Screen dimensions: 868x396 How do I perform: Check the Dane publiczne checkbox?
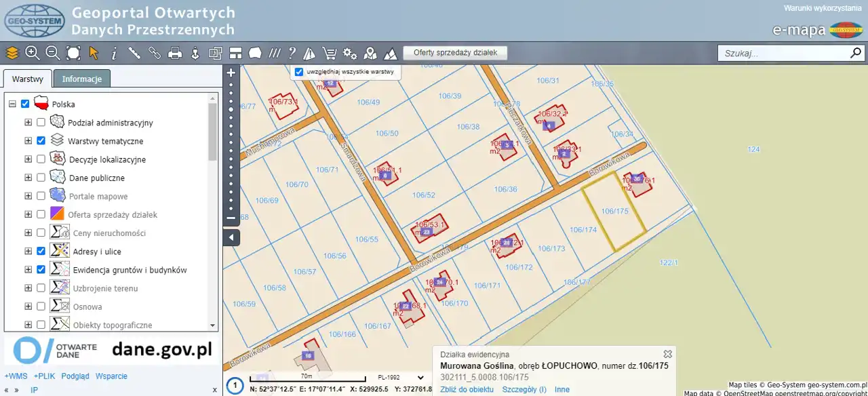41,177
